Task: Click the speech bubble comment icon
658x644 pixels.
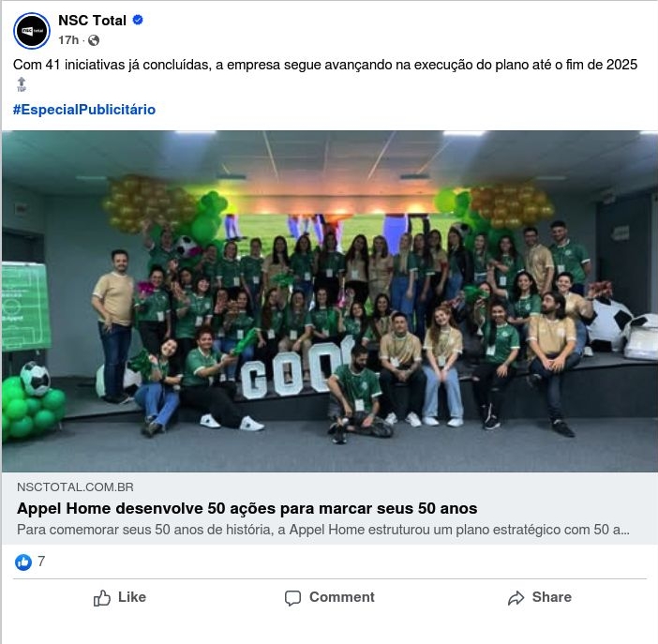Action: coord(292,598)
